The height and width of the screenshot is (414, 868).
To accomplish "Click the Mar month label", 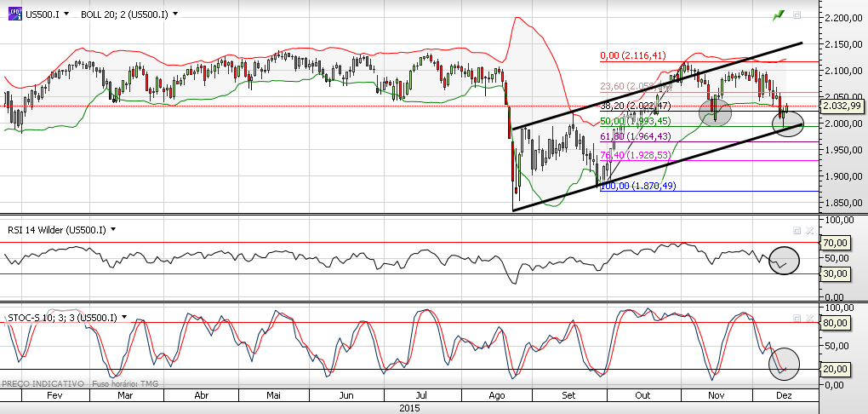I will pyautogui.click(x=126, y=396).
